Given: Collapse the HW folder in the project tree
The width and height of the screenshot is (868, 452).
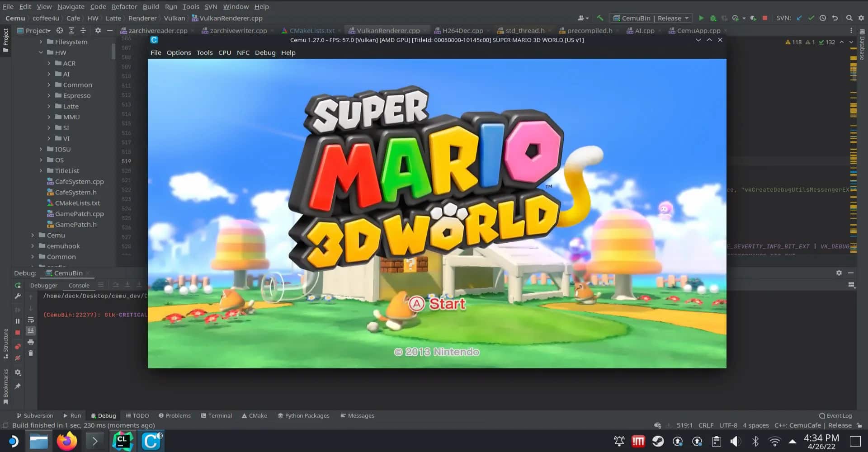Looking at the screenshot, I should click(41, 52).
